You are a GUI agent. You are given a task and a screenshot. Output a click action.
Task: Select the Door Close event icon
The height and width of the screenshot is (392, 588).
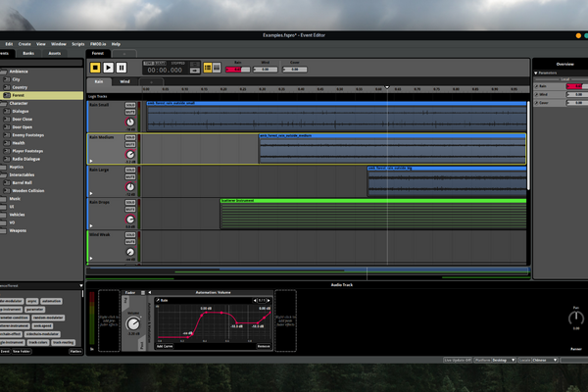click(7, 120)
